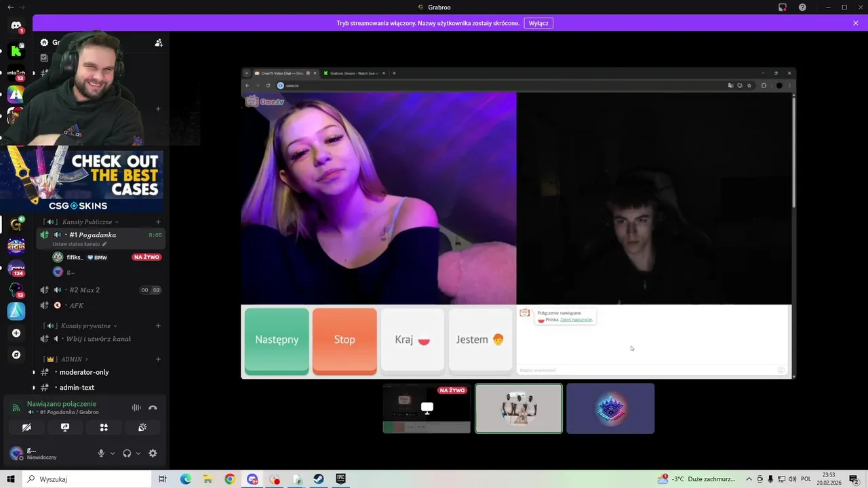Open the Discord inbox icon in the title bar
This screenshot has width=868, height=488.
coord(783,7)
